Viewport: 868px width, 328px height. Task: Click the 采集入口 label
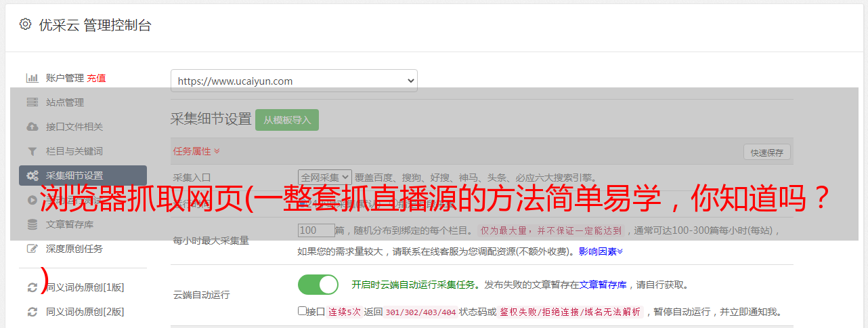[x=192, y=177]
